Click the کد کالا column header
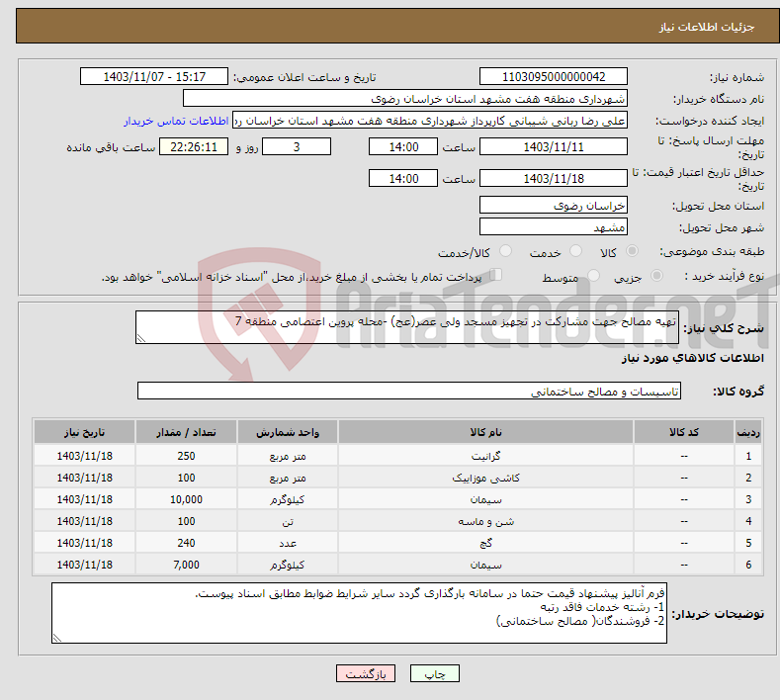This screenshot has height=700, width=780. (683, 432)
